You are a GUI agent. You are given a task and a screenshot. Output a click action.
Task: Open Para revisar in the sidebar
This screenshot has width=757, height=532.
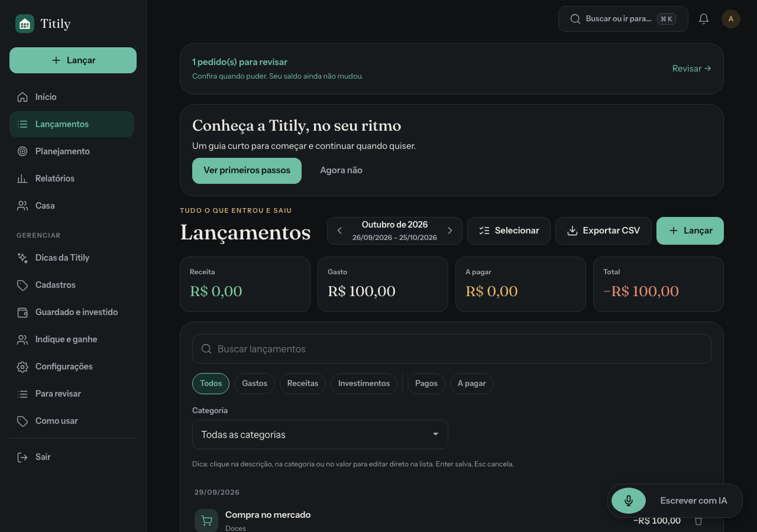(x=72, y=394)
